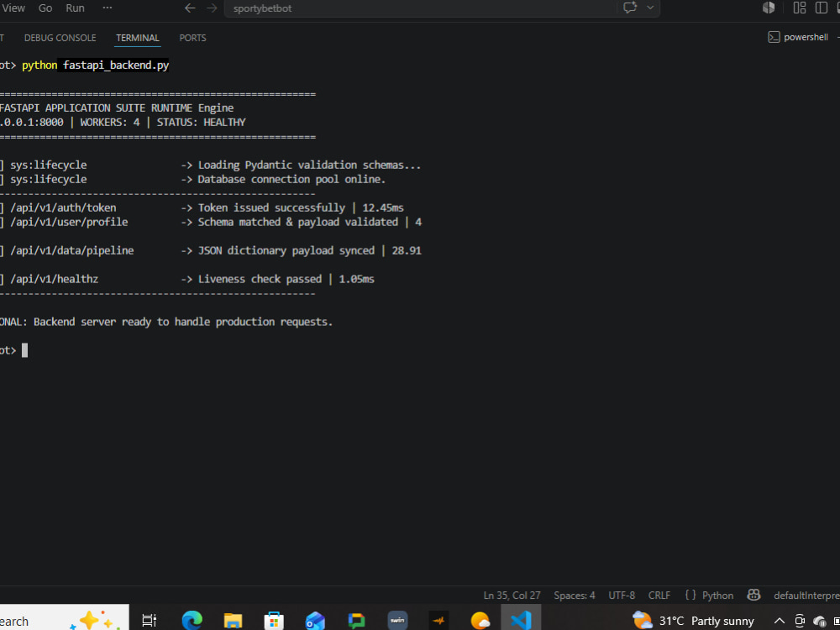
Task: Open Microsoft Edge from the taskbar
Action: pos(192,621)
